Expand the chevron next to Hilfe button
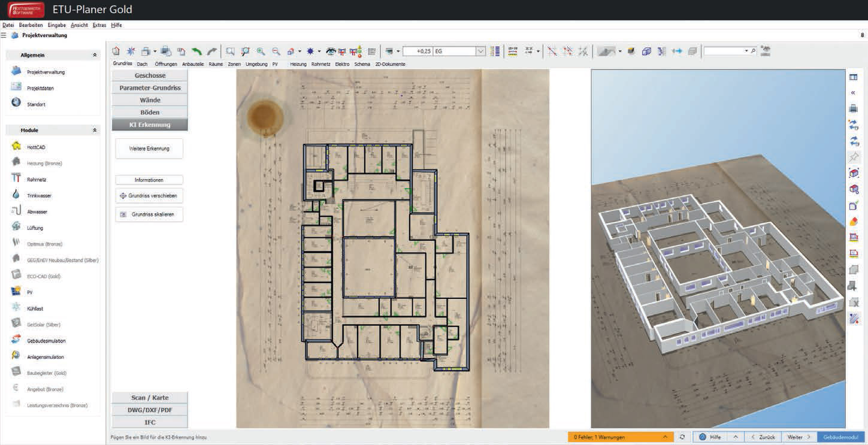Image resolution: width=868 pixels, height=445 pixels. (735, 437)
